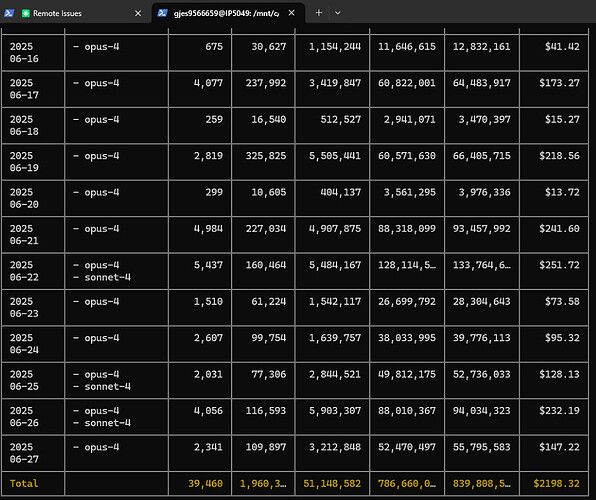Close the gjes9566659@IP5049 tab
The height and width of the screenshot is (500, 596).
tap(292, 13)
